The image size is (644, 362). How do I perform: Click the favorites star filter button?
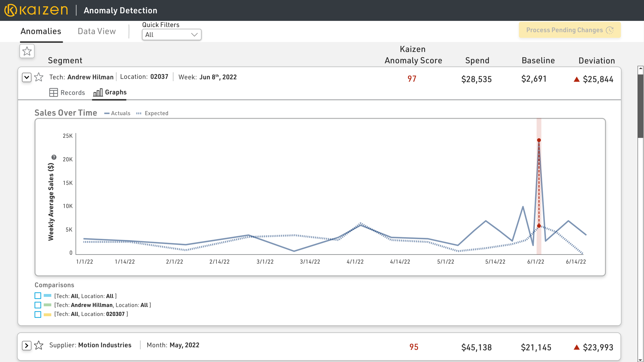[x=27, y=51]
